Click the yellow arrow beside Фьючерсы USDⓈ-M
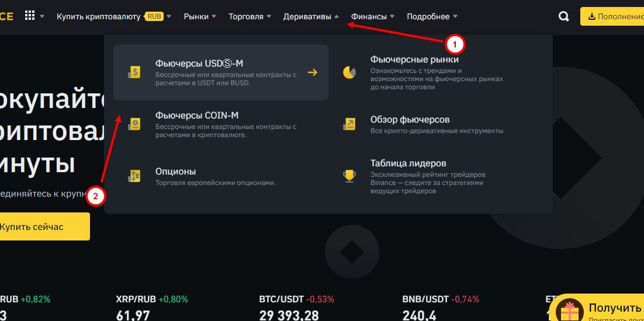Viewport: 644px width, 321px height. pyautogui.click(x=312, y=72)
